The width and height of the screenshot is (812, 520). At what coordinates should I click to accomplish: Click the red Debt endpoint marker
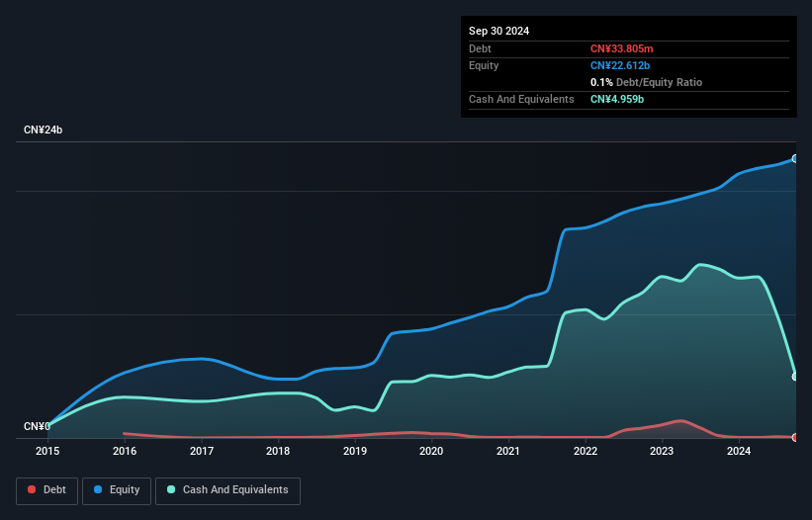795,437
